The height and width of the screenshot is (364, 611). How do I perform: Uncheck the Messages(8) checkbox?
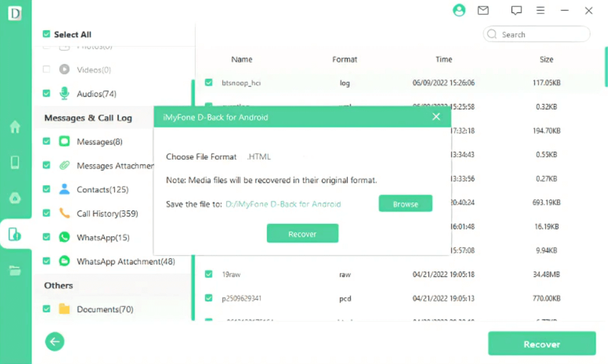(x=46, y=141)
